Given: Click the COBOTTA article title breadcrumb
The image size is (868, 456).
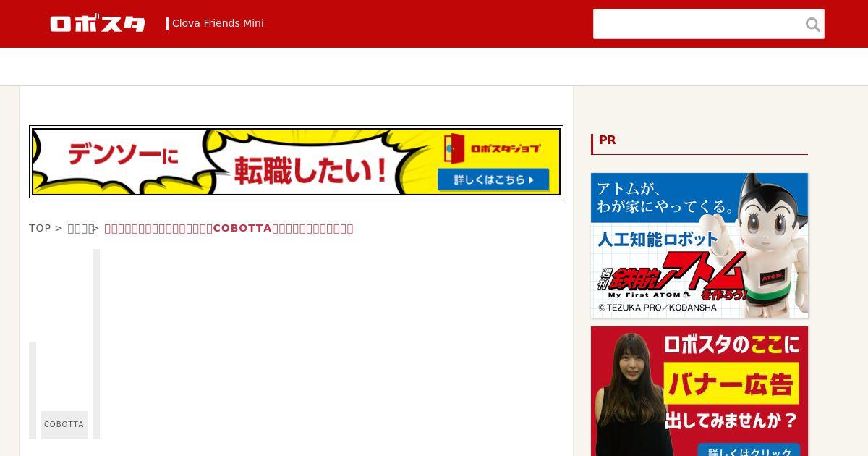Looking at the screenshot, I should pos(229,229).
